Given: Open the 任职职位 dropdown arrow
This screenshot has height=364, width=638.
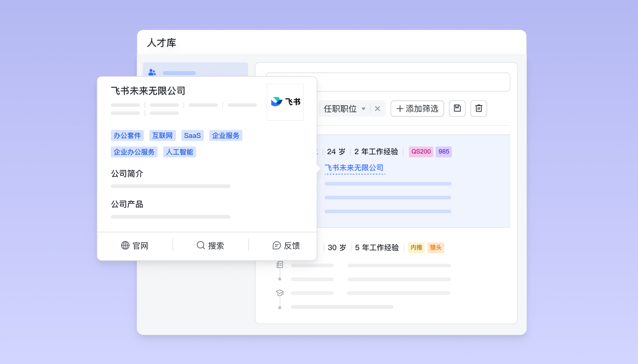Looking at the screenshot, I should pyautogui.click(x=364, y=109).
